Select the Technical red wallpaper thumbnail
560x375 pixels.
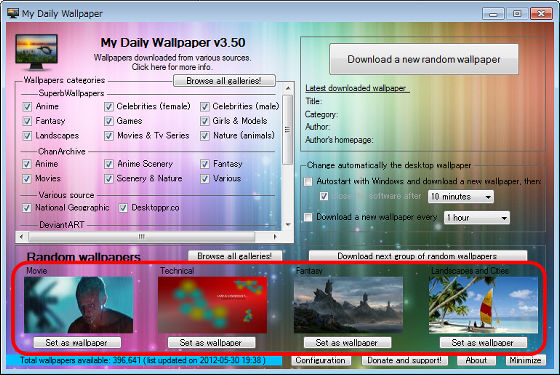[x=212, y=305]
